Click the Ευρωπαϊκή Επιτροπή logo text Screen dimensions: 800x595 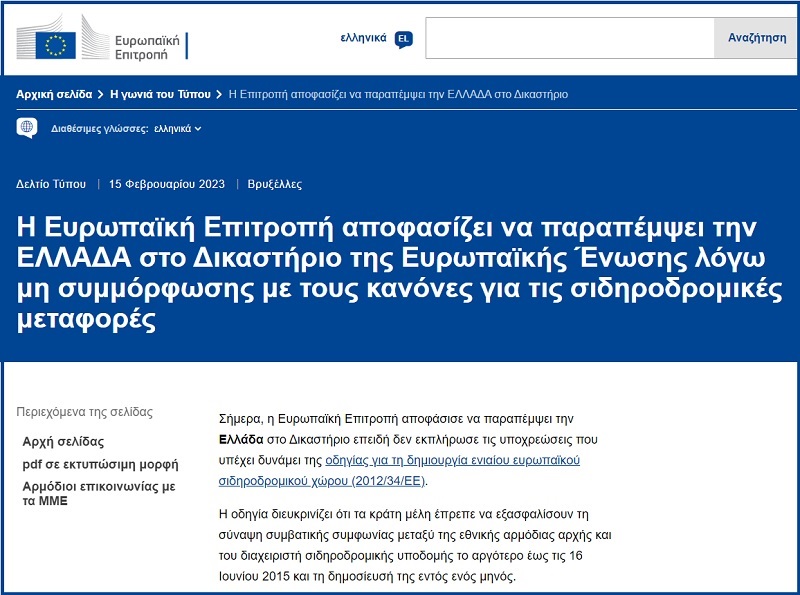click(147, 47)
